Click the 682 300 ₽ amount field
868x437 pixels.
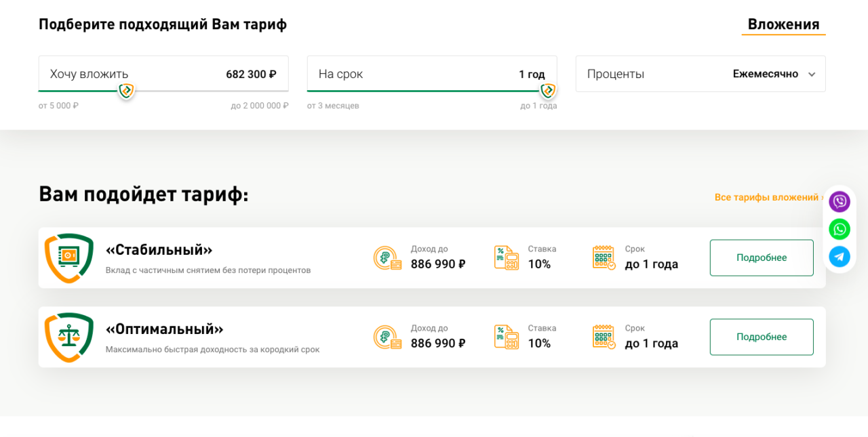(x=251, y=74)
